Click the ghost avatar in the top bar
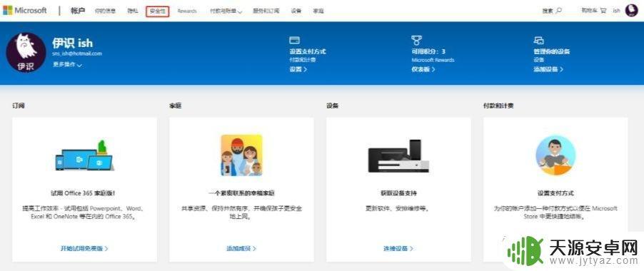Viewport: 644px width, 271px height. [632, 10]
